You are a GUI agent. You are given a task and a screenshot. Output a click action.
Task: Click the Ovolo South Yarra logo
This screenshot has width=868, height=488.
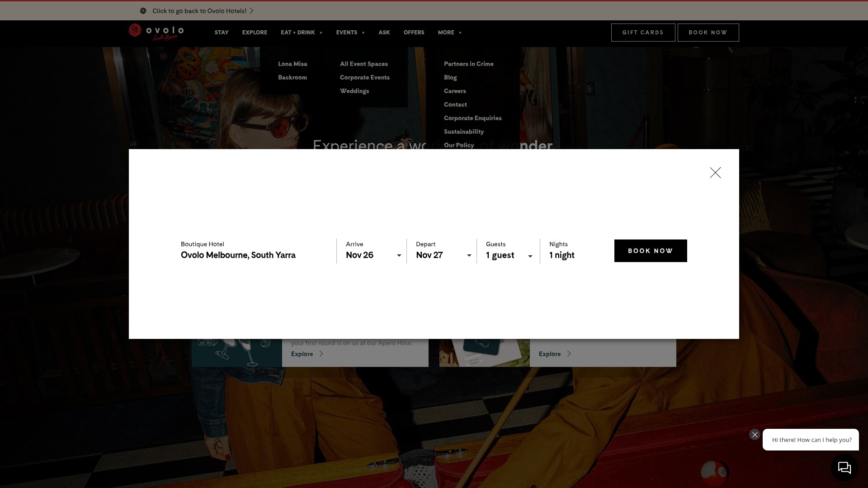point(156,32)
